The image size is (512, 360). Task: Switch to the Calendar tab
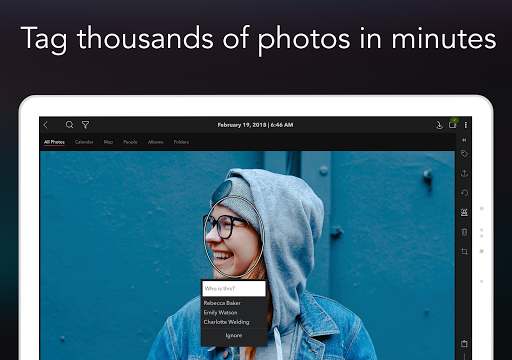pyautogui.click(x=84, y=142)
